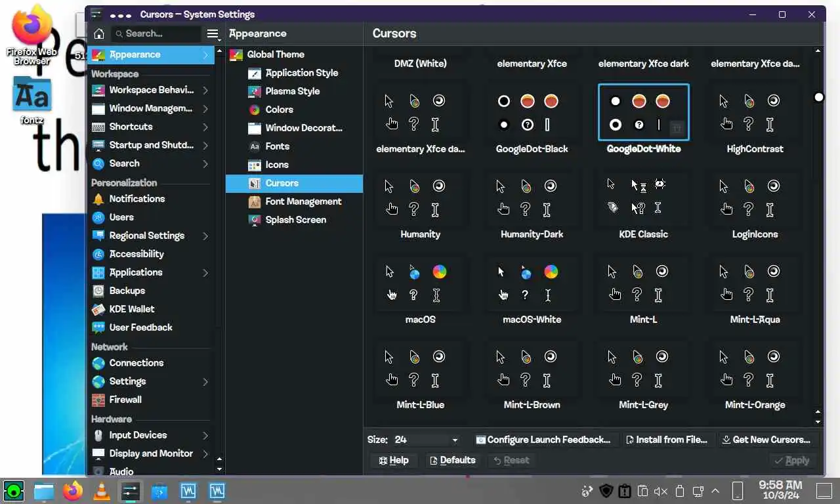Click cursor list scrollbar down arrow
The height and width of the screenshot is (504, 840).
[818, 422]
